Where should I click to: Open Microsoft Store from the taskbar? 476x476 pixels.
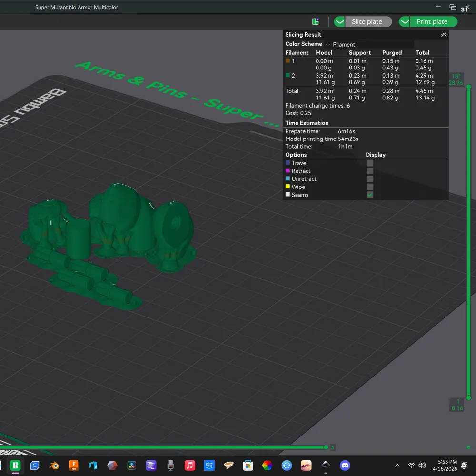pos(248,465)
